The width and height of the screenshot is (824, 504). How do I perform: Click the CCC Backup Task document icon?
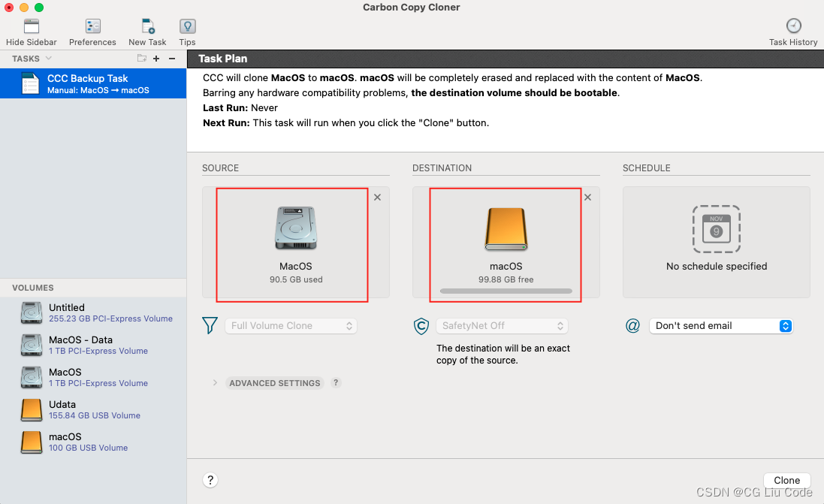[x=31, y=83]
